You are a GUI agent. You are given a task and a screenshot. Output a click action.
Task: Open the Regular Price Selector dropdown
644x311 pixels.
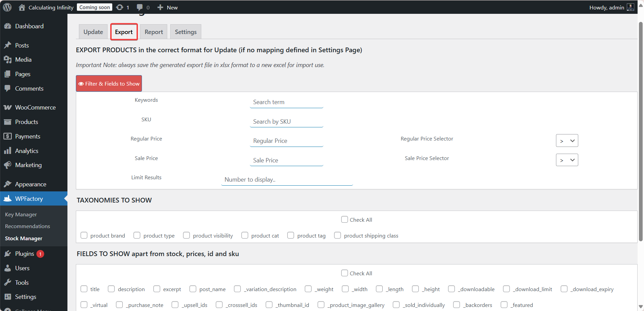point(567,141)
